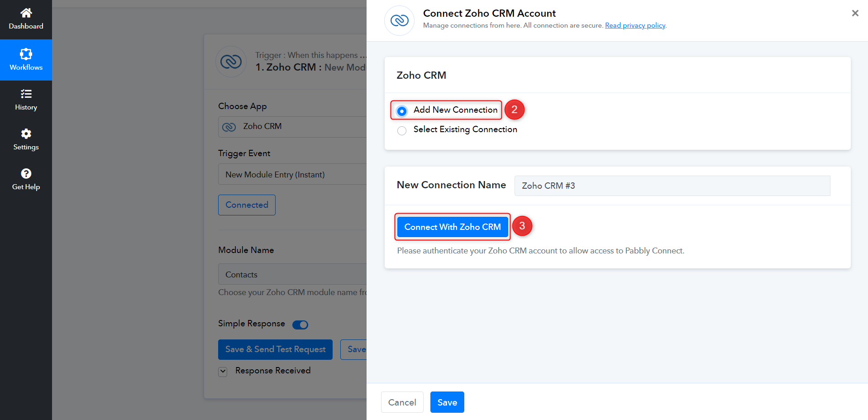Click the Connect Zoho CRM Account title

(489, 13)
